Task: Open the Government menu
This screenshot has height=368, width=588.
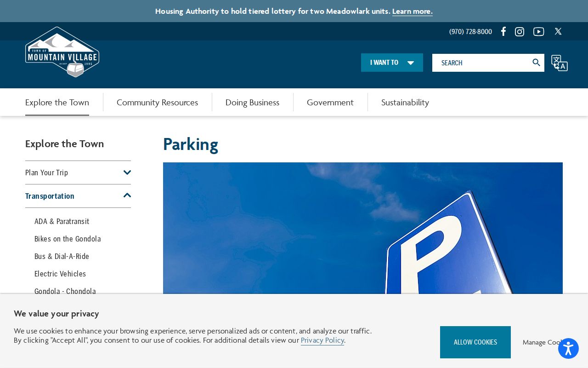Action: (330, 102)
